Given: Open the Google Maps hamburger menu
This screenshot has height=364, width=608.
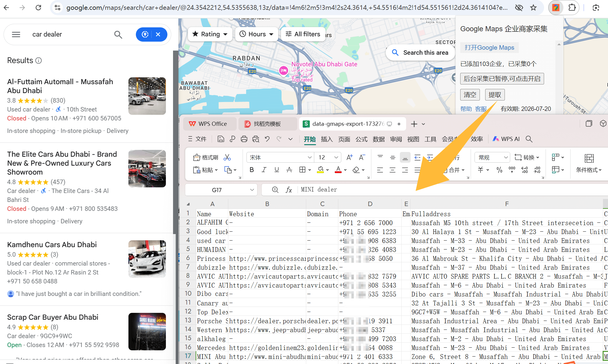Looking at the screenshot, I should [x=16, y=34].
